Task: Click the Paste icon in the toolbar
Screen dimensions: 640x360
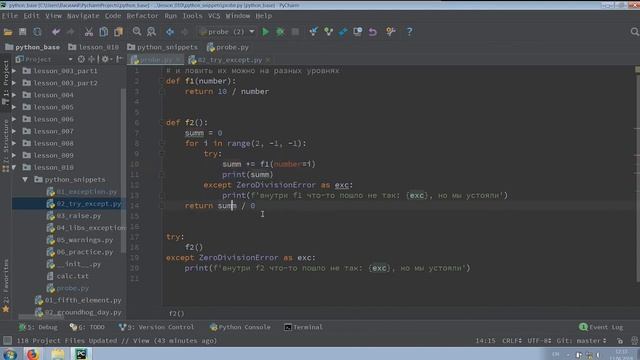Action: point(118,32)
